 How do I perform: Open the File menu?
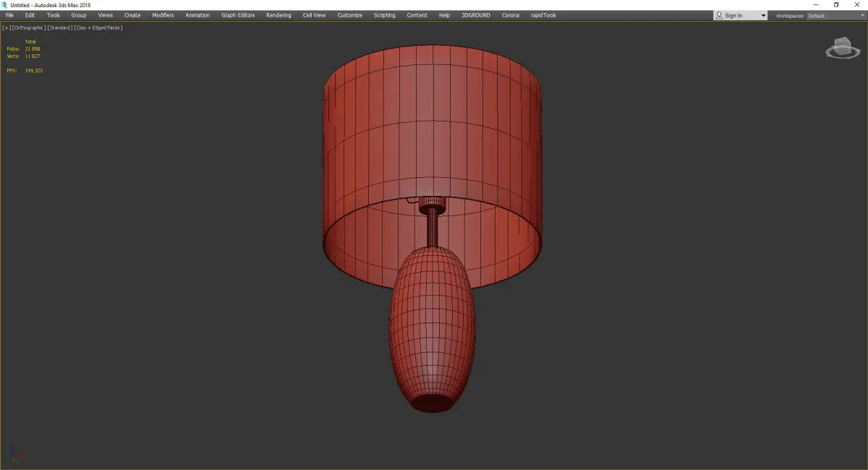9,15
